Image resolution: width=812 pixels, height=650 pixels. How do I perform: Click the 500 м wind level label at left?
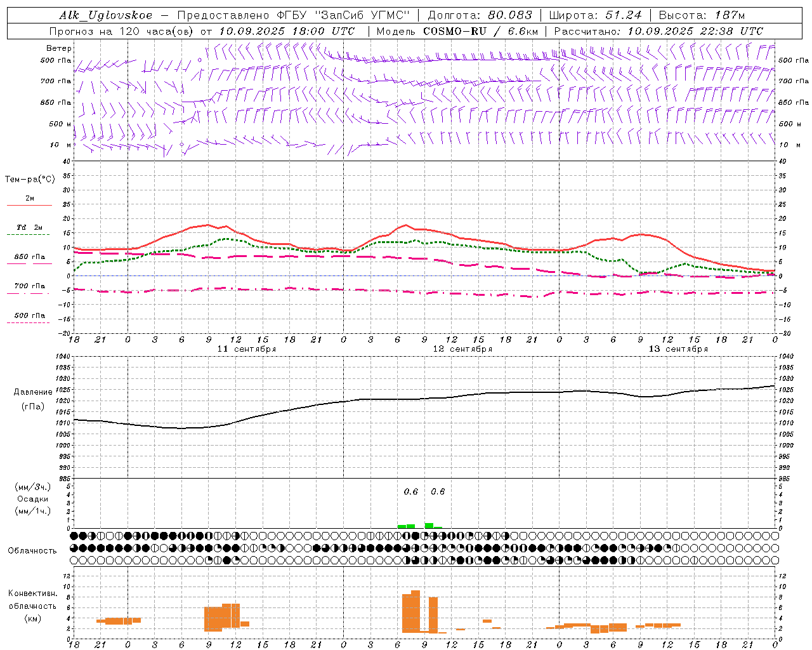60,124
